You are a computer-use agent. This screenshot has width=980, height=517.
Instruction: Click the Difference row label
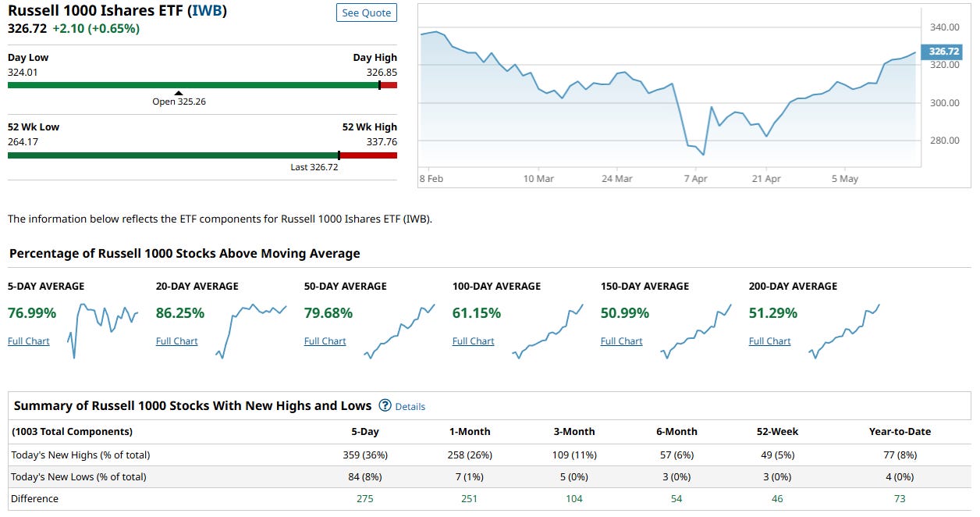[x=34, y=499]
